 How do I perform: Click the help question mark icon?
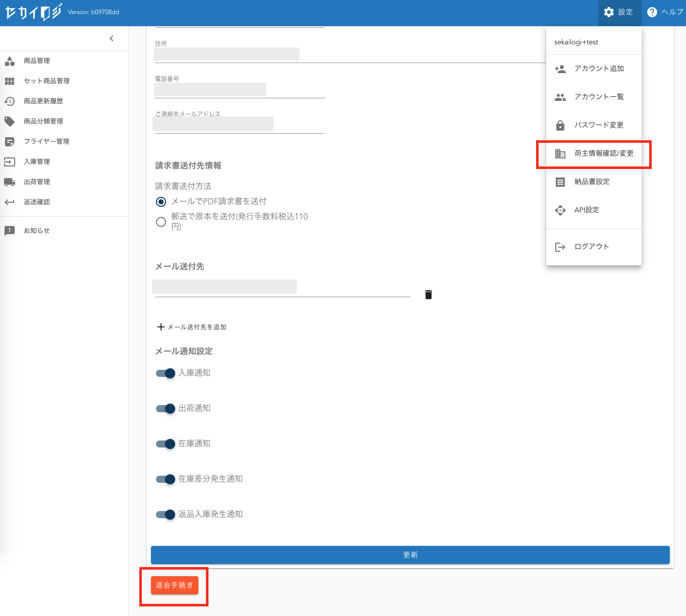(652, 12)
